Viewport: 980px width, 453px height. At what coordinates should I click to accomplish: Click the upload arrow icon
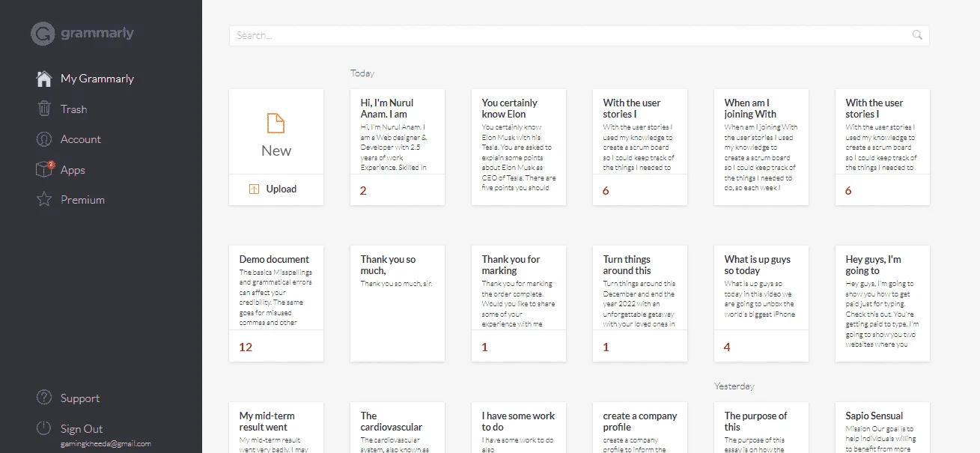click(x=254, y=189)
